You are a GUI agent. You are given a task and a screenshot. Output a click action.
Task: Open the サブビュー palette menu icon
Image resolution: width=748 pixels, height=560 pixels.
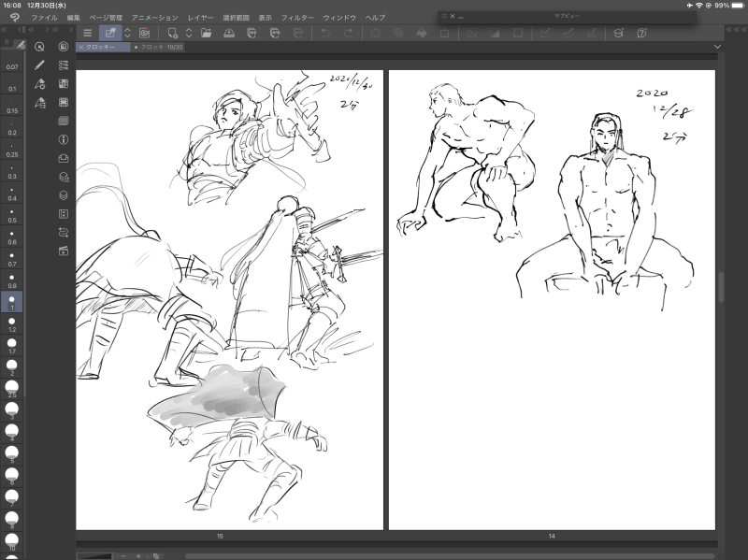coord(444,16)
